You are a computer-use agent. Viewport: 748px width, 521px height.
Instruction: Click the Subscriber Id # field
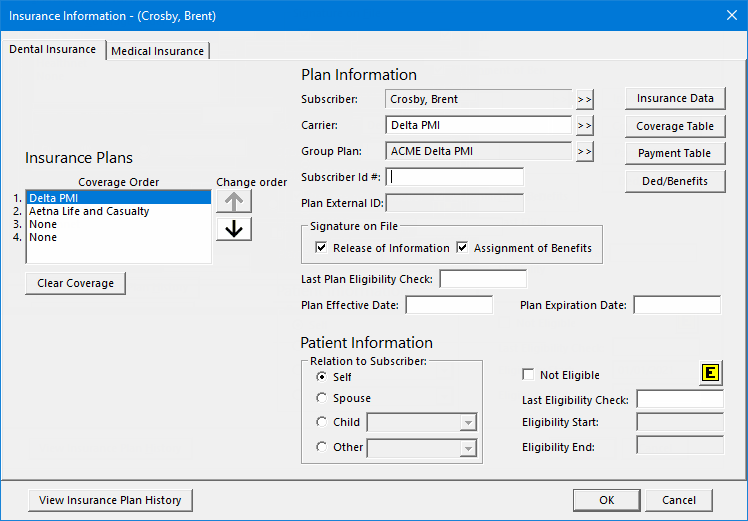tap(454, 177)
